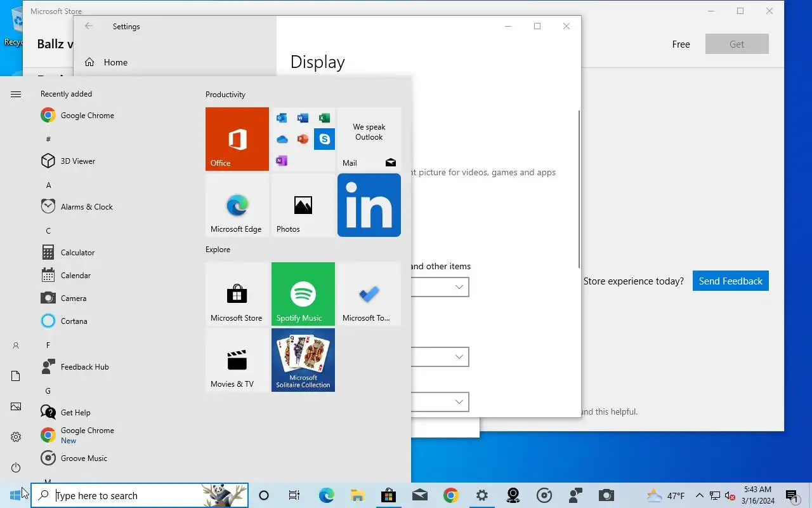Open File Explorer from the taskbar
This screenshot has width=812, height=508.
[357, 495]
